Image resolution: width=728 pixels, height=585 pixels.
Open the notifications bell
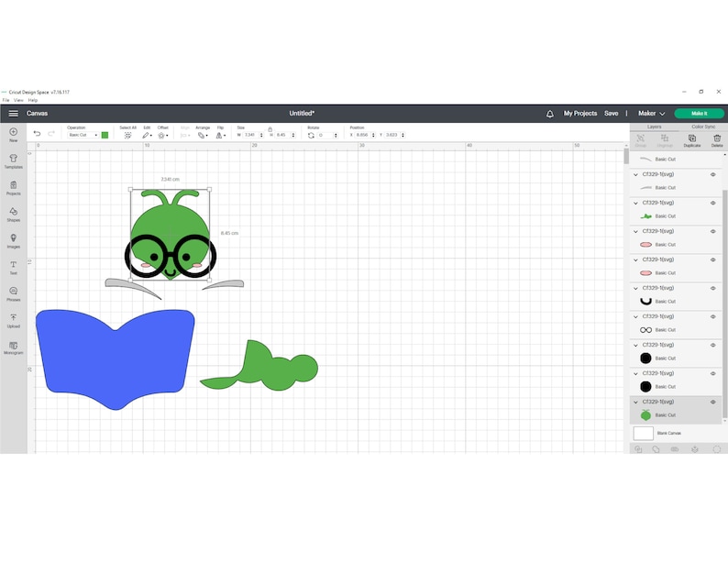550,114
